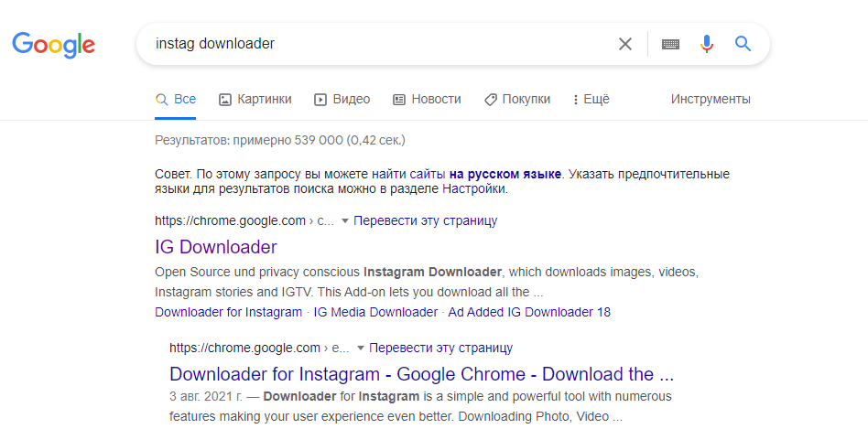Click the Google logo
The image size is (868, 429).
54,45
